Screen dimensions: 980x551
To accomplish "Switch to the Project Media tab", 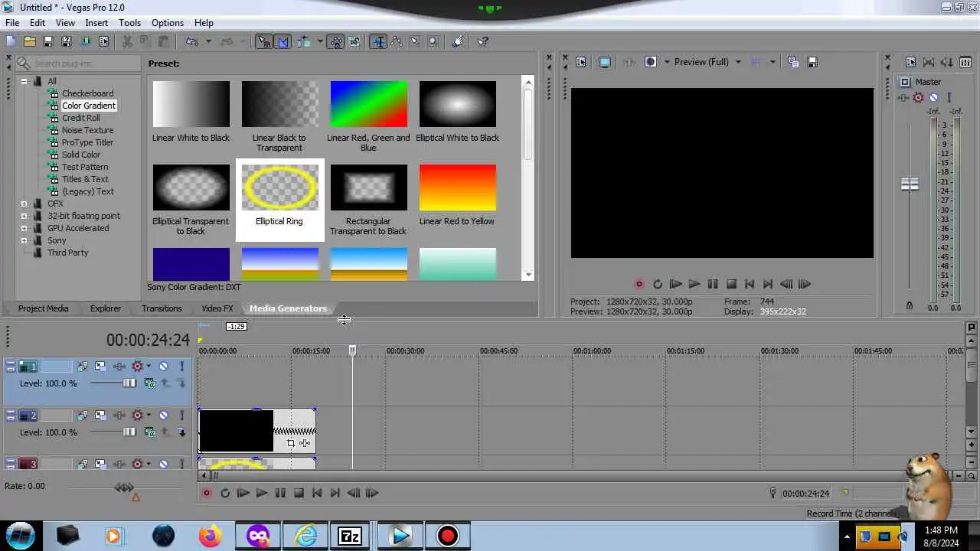I will pyautogui.click(x=44, y=308).
